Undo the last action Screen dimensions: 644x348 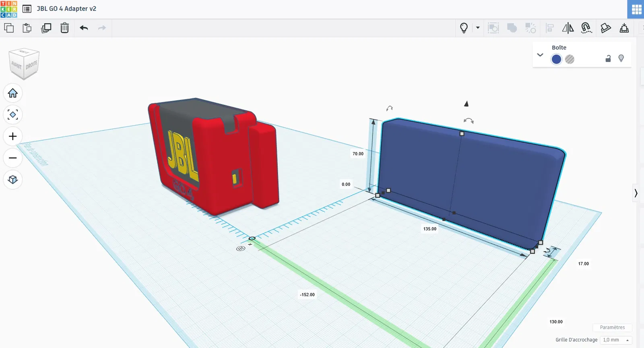(84, 28)
